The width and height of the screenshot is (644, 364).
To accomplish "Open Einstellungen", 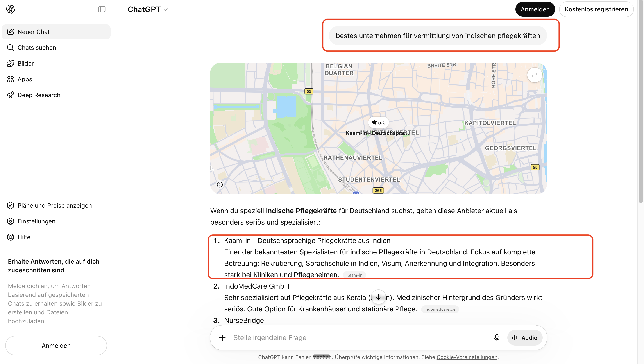I will [x=56, y=221].
